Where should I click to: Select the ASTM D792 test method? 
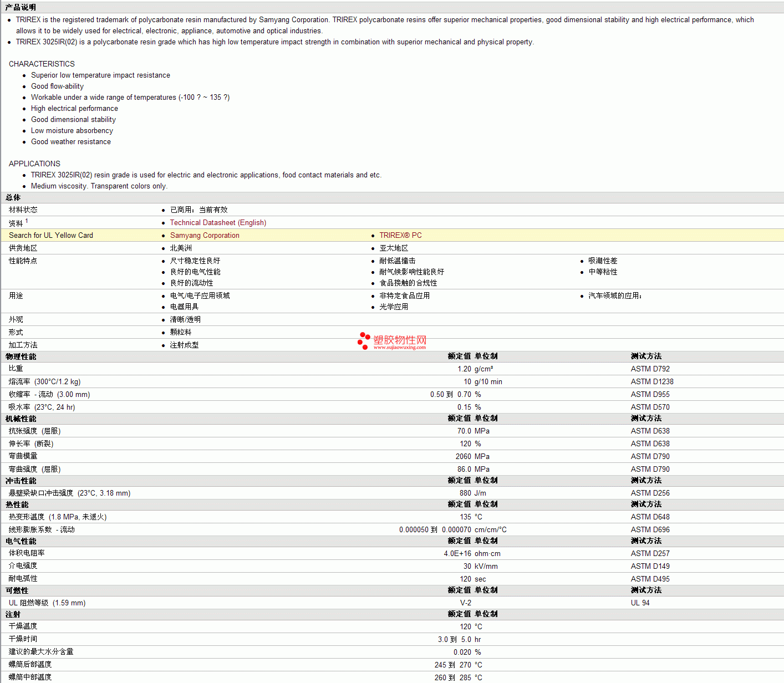pos(650,369)
